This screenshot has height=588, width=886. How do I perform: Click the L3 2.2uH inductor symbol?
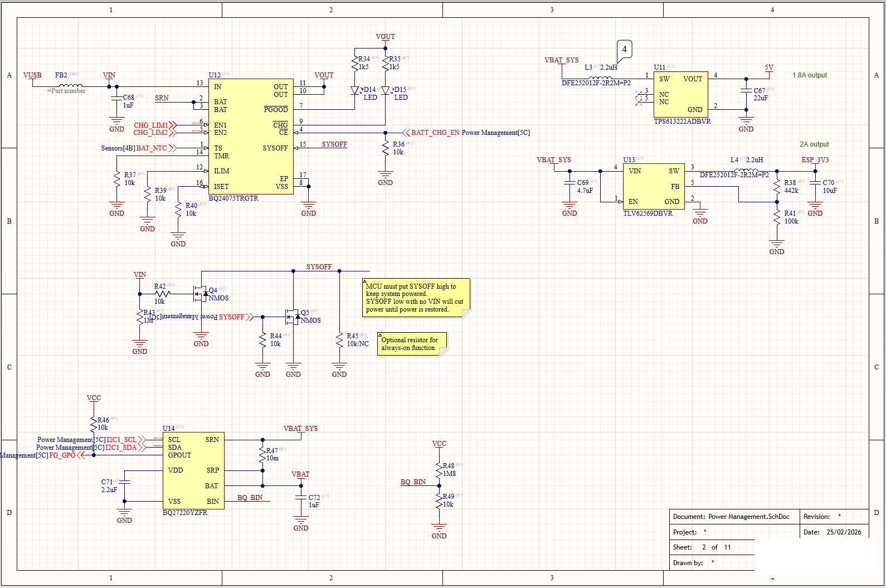click(600, 77)
